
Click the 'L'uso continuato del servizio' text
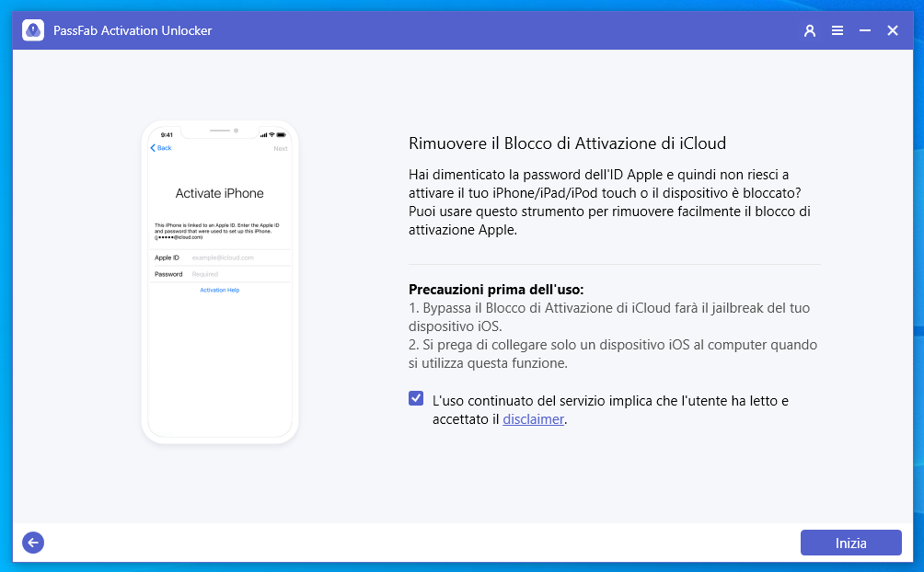coord(610,410)
